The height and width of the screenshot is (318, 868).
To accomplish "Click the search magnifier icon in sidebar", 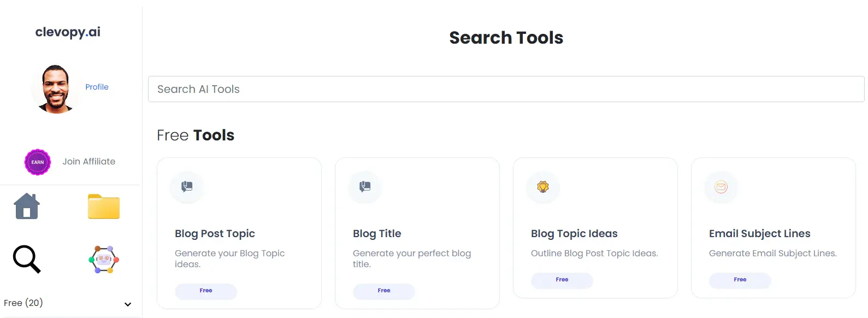I will point(26,259).
